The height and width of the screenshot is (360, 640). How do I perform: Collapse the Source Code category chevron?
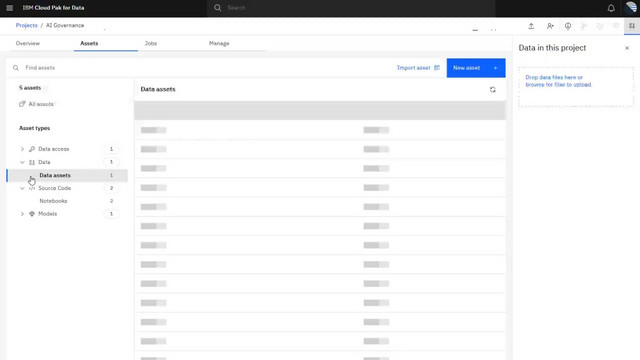point(22,188)
